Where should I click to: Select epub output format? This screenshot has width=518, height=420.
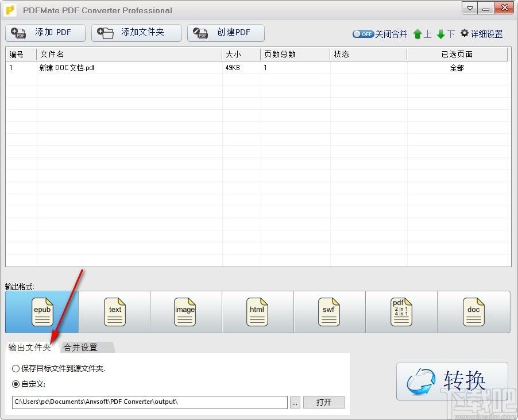(42, 312)
